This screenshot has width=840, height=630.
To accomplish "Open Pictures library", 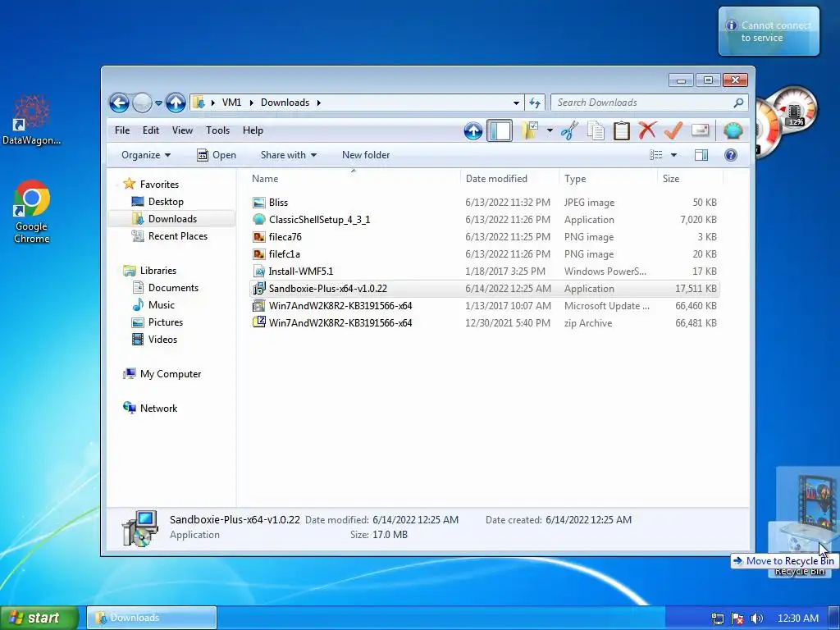I will [x=166, y=322].
